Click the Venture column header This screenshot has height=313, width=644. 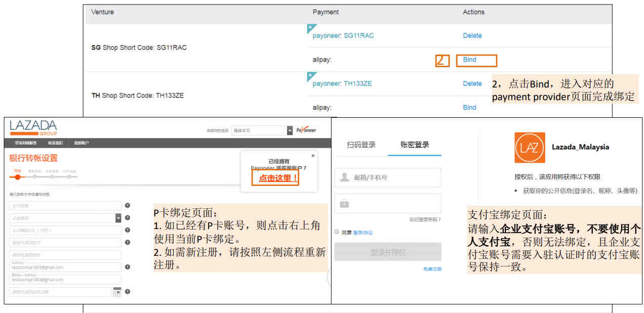click(103, 12)
